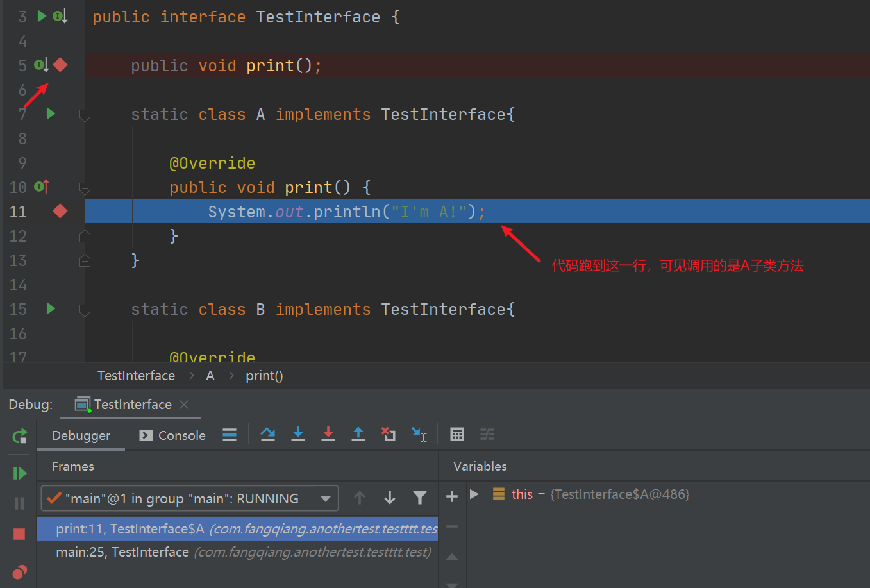Image resolution: width=870 pixels, height=588 pixels.
Task: Collapse the class A code fold at line 7
Action: click(85, 114)
